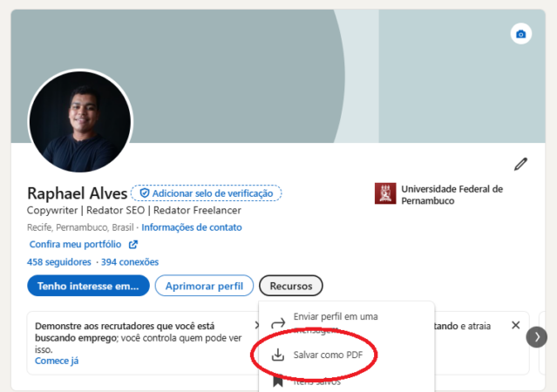Click Aprimorar perfil button

tap(204, 286)
